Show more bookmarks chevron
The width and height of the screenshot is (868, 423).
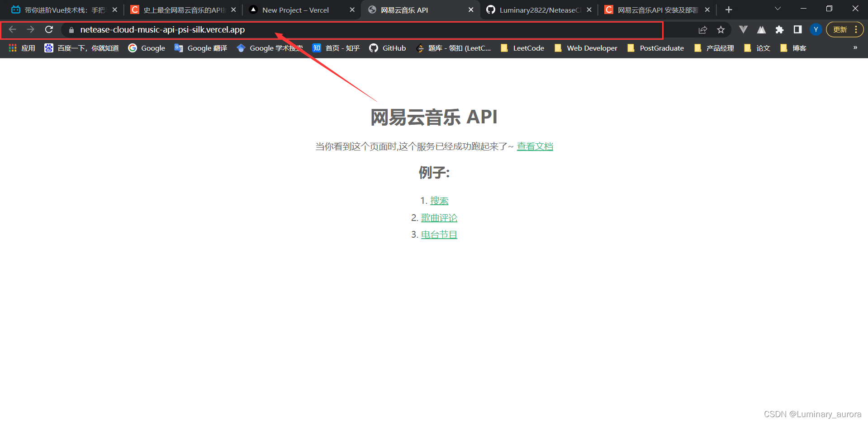click(x=855, y=47)
